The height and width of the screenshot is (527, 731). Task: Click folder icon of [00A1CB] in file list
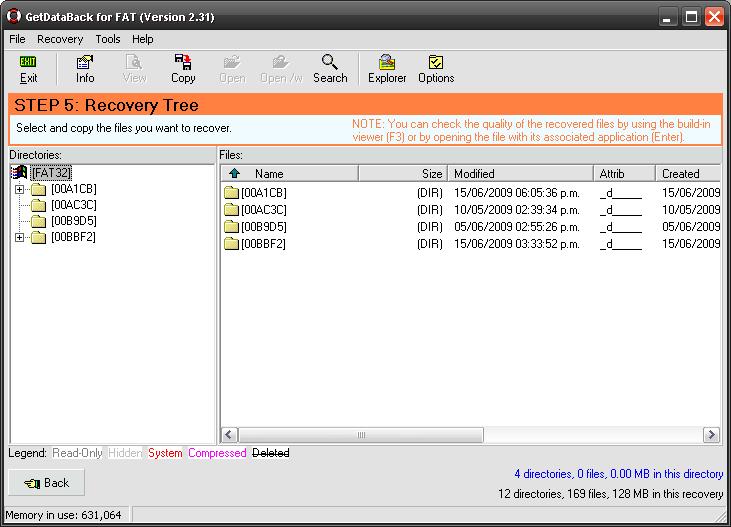(231, 193)
